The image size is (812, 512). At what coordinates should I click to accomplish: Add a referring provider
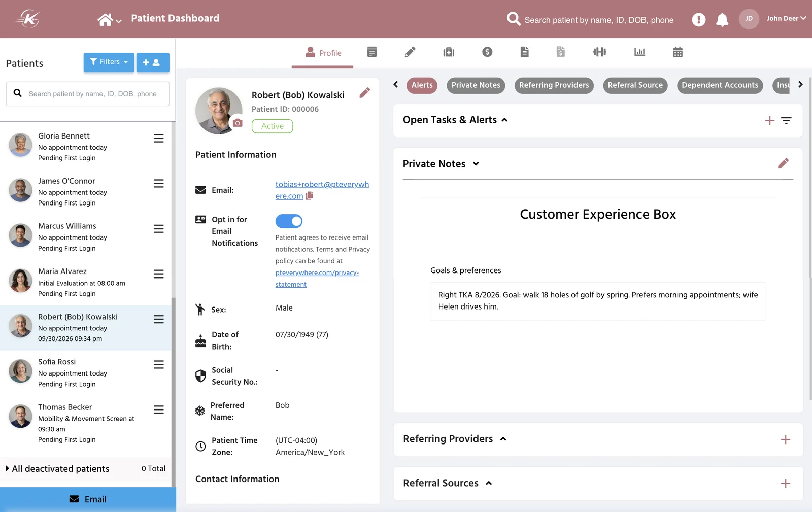click(x=786, y=439)
